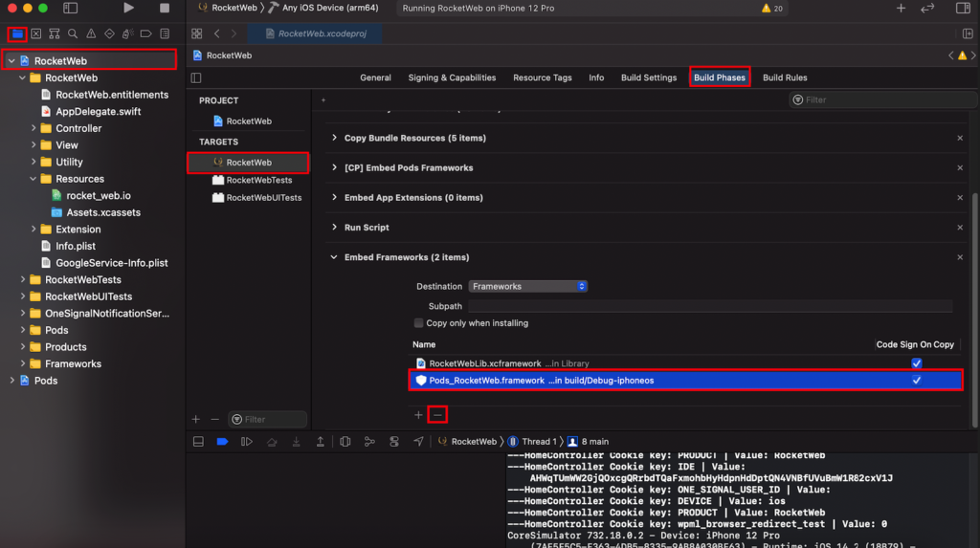
Task: Open the debug view hierarchy icon
Action: point(345,442)
